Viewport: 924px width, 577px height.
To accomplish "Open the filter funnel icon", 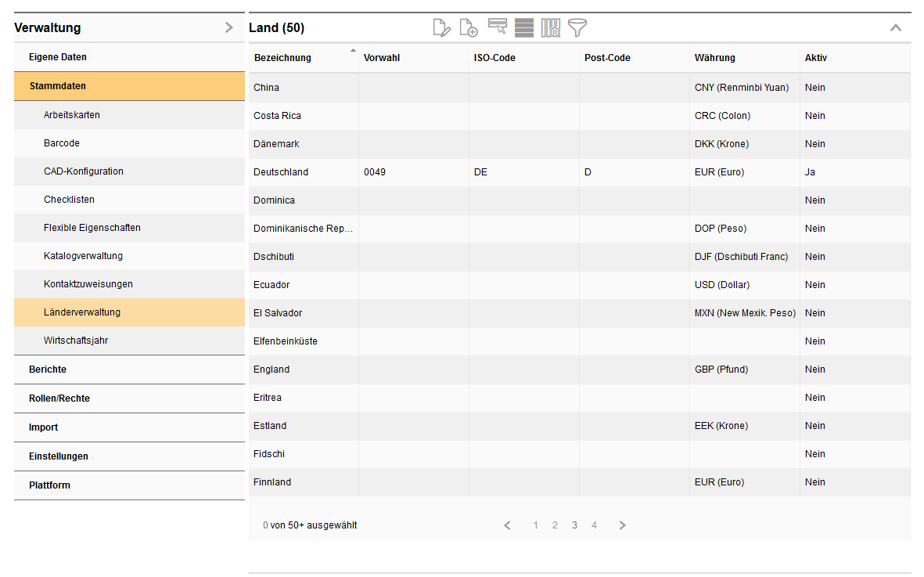I will (x=577, y=28).
